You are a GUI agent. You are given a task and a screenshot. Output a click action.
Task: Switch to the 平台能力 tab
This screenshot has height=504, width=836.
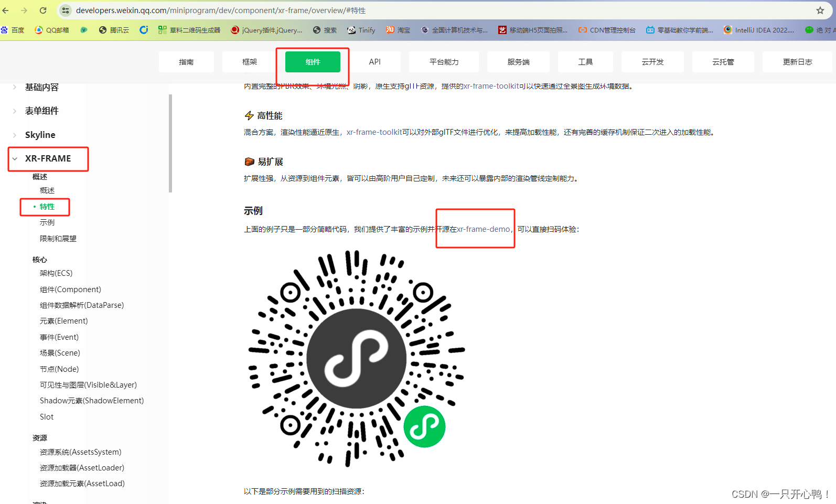444,62
